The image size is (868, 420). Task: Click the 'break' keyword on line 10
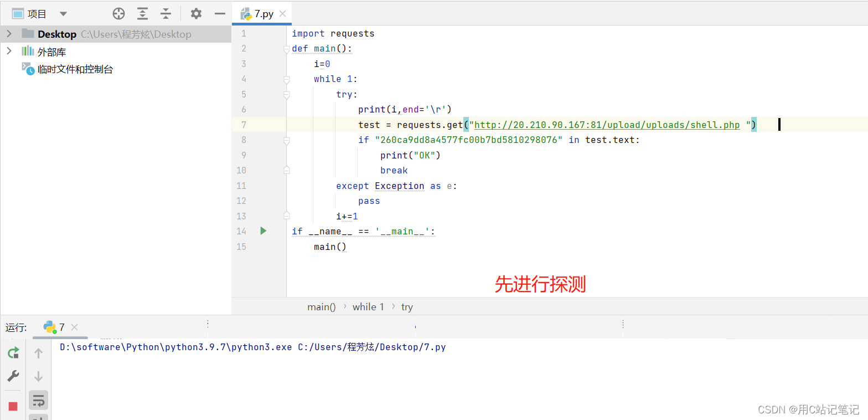coord(394,171)
